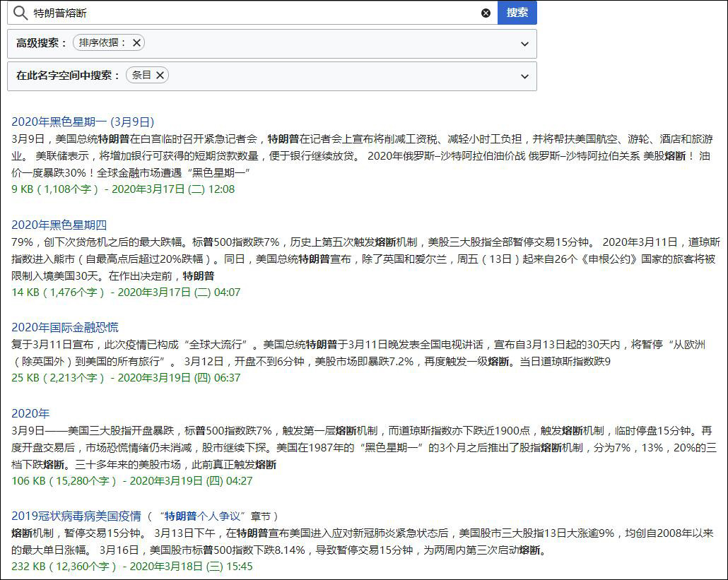This screenshot has width=728, height=580.
Task: Open the 2019冠状病毒病美国疫情 article
Action: 76,516
